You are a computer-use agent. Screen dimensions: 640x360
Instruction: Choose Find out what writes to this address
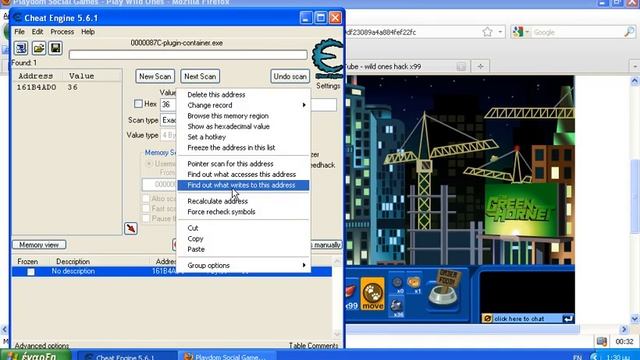243,185
